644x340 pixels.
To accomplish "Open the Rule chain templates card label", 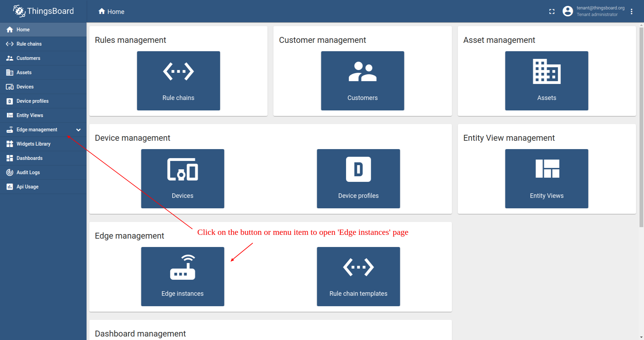I will tap(358, 294).
